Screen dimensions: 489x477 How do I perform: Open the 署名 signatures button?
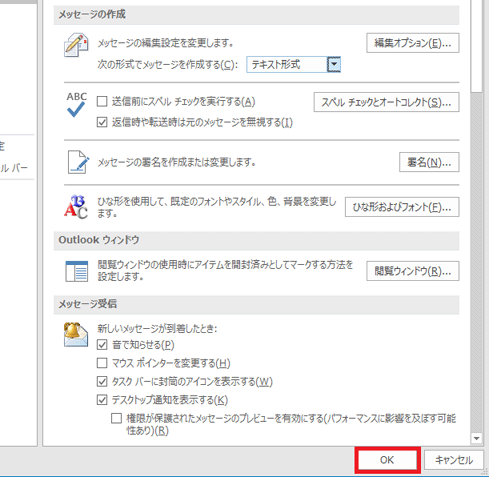[x=429, y=162]
